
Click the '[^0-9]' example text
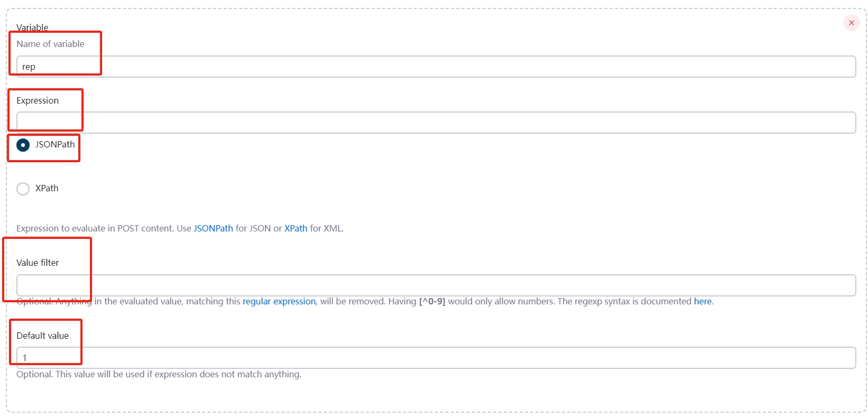[x=432, y=301]
